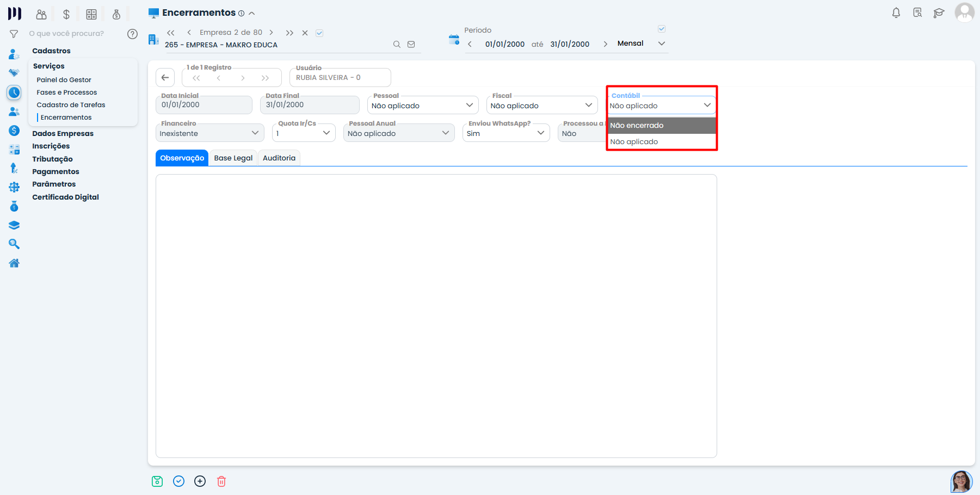Toggle the checkbox next to company navigation

(319, 33)
